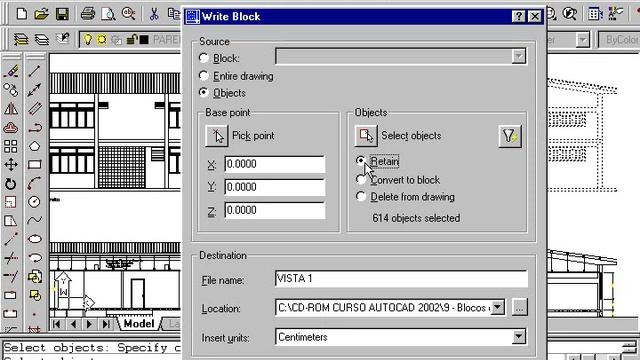
Task: Select the Array tool
Action: click(x=11, y=146)
